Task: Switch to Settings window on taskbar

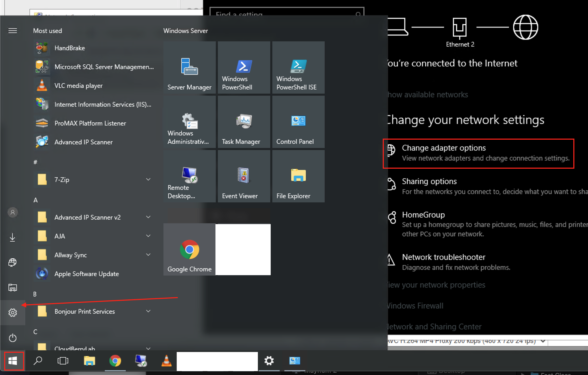Action: [x=269, y=361]
